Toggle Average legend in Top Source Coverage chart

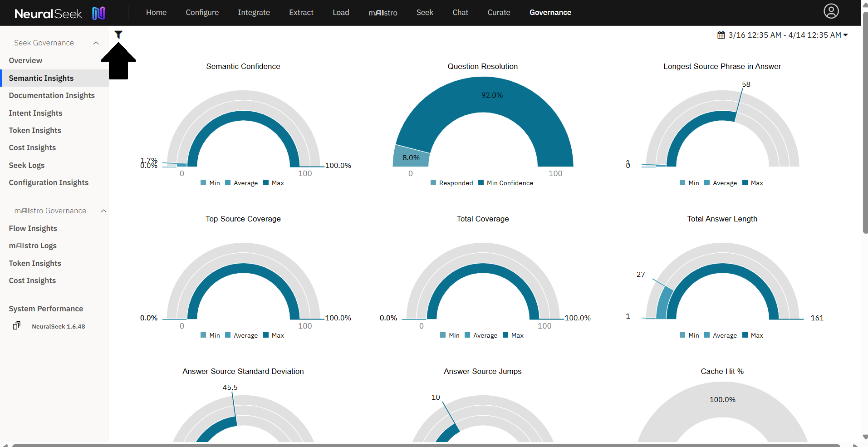point(241,335)
